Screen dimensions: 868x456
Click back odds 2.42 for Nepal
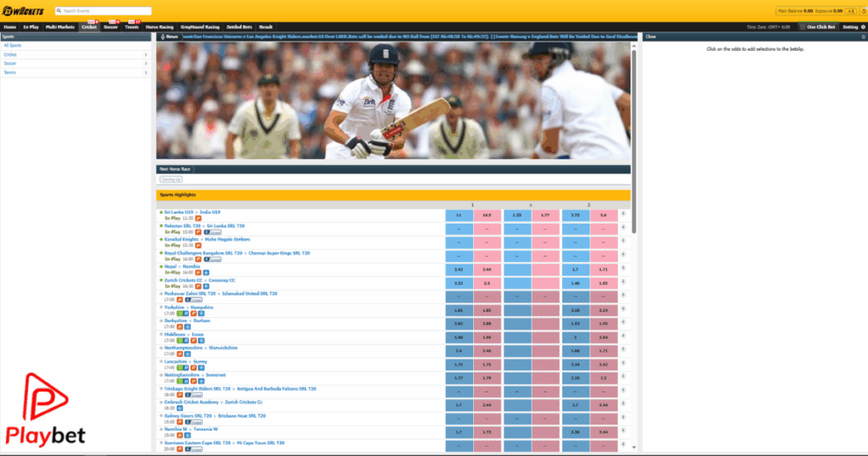(x=459, y=270)
